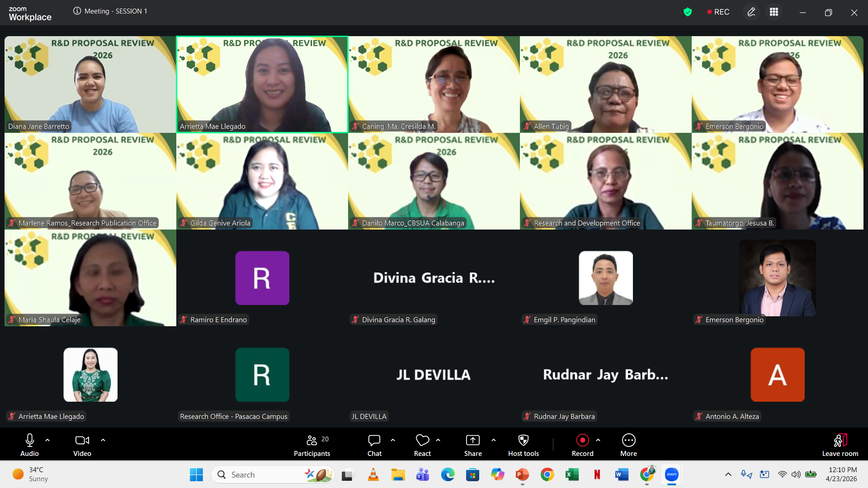Expand audio options arrow
This screenshot has width=868, height=488.
point(47,440)
